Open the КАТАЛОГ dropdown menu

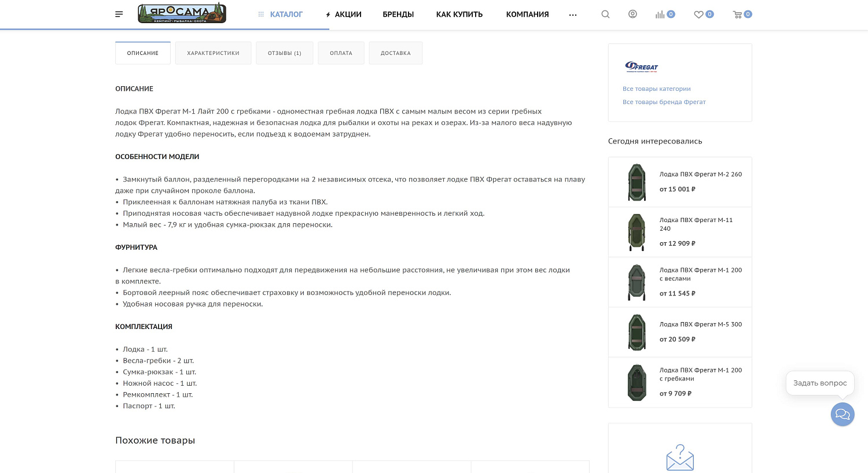point(280,14)
